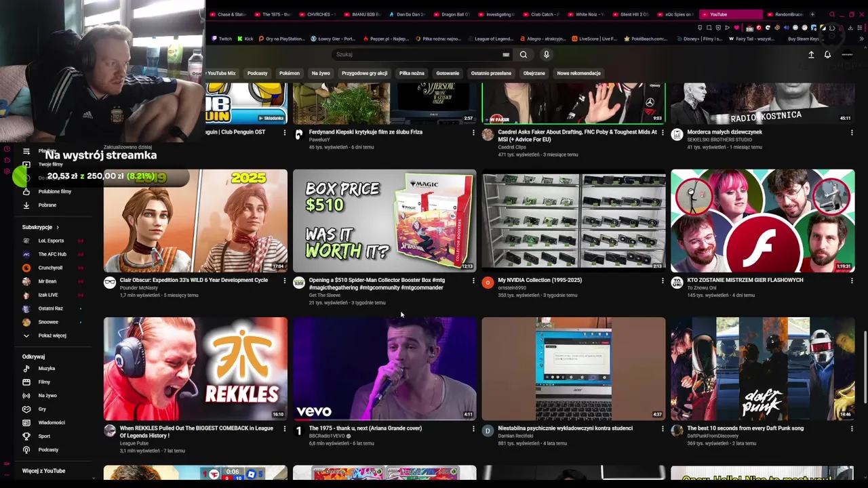
Task: Open options menu for REKKLES comeback video
Action: tap(284, 429)
